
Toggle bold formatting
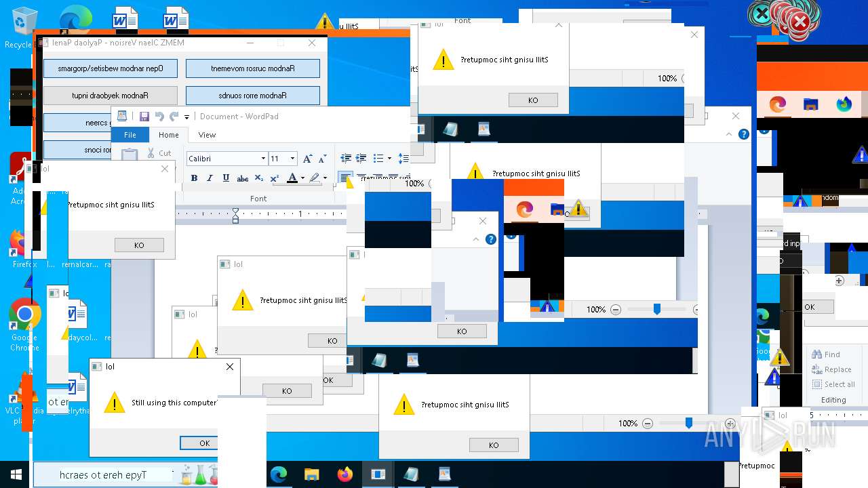pos(194,178)
